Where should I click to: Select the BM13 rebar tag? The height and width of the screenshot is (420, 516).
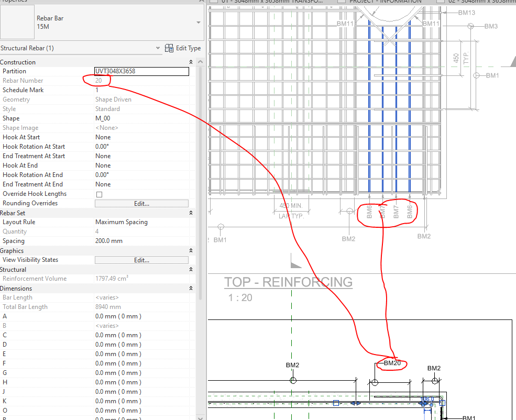point(467,13)
